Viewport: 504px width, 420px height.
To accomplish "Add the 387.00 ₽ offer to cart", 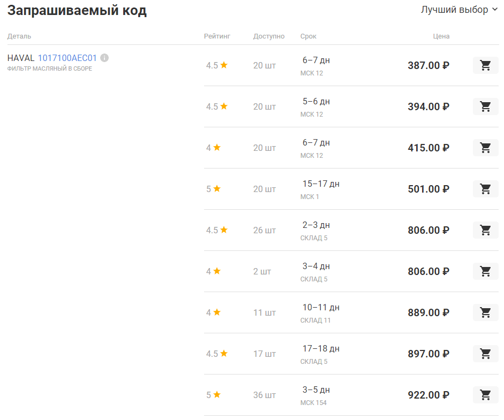I will pos(485,65).
